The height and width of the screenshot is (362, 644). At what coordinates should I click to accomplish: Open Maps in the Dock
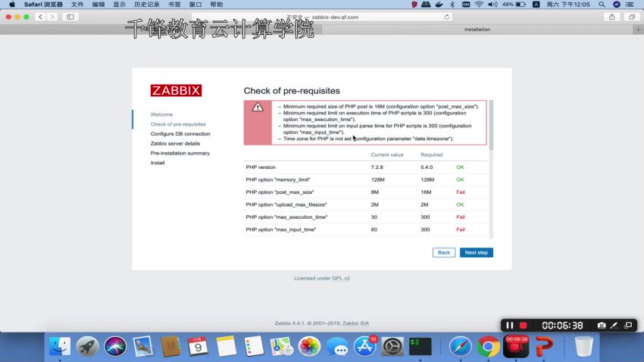(x=281, y=346)
